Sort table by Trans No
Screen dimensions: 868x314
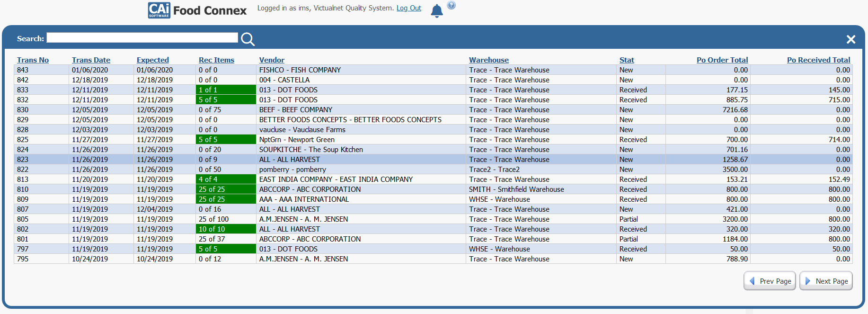33,60
